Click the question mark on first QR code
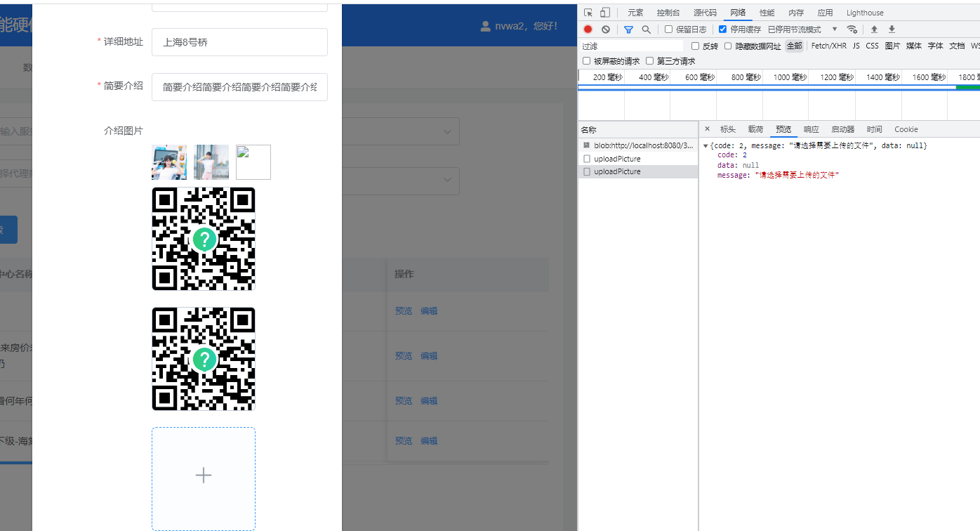This screenshot has width=980, height=531. click(204, 240)
